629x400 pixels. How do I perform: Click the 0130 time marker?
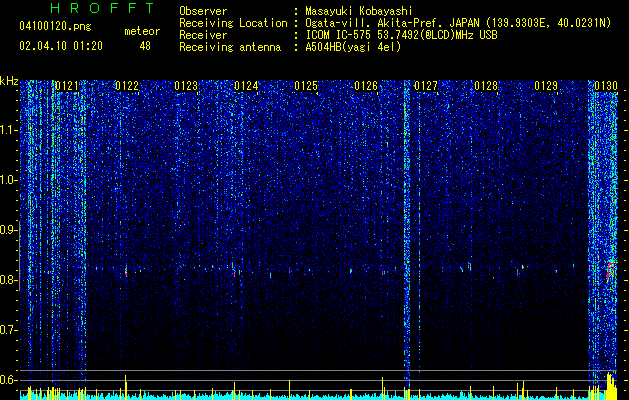click(x=606, y=86)
